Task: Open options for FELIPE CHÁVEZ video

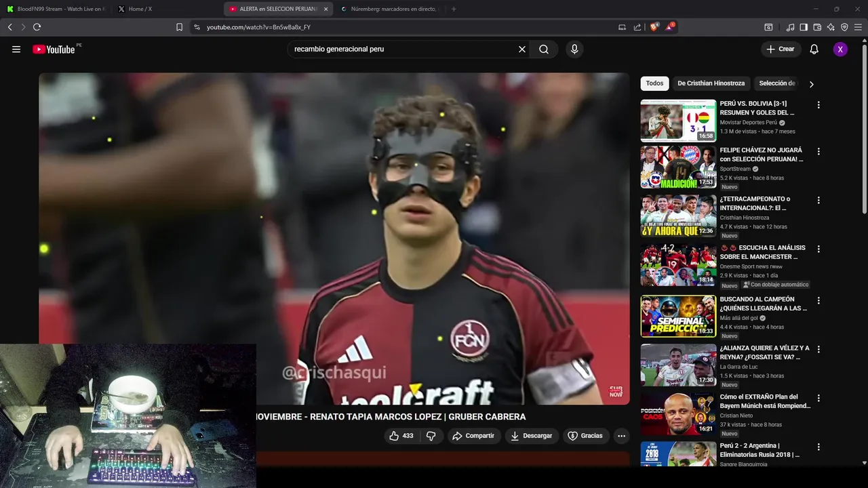Action: pos(818,152)
